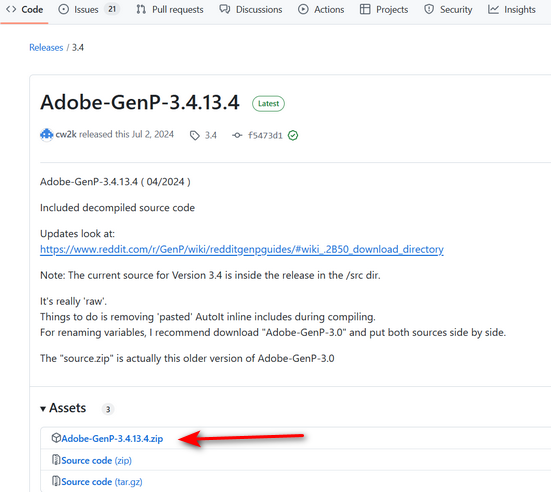Image resolution: width=551 pixels, height=492 pixels.
Task: Open the Projects tab
Action: [x=384, y=9]
